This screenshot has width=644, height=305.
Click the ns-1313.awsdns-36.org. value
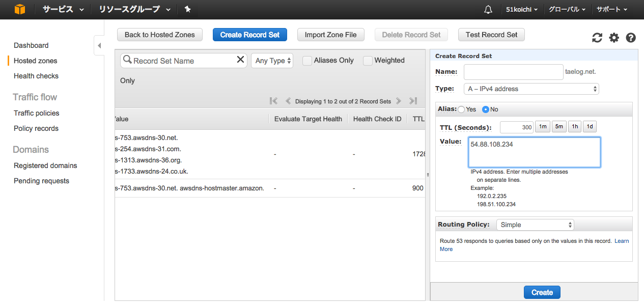[149, 160]
